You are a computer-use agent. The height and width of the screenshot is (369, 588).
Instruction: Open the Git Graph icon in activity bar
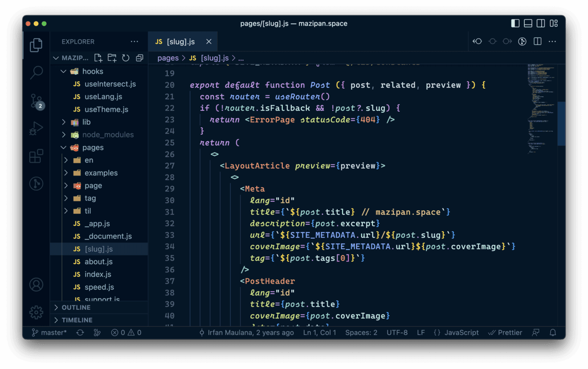pos(36,184)
